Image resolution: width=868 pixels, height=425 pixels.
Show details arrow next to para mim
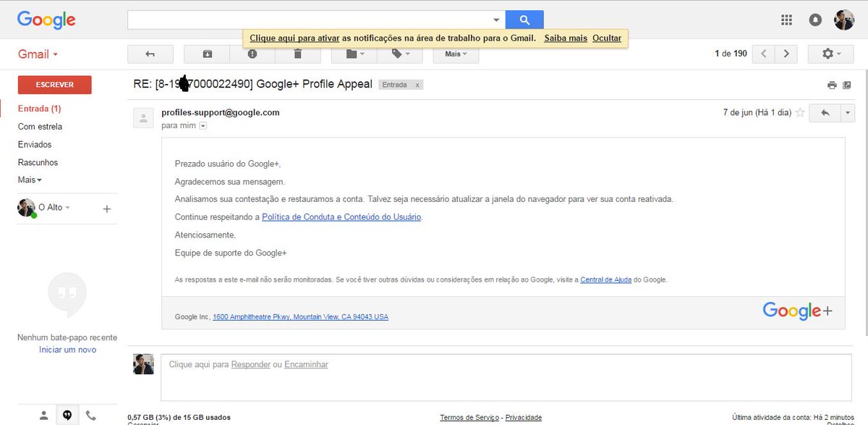coord(203,126)
